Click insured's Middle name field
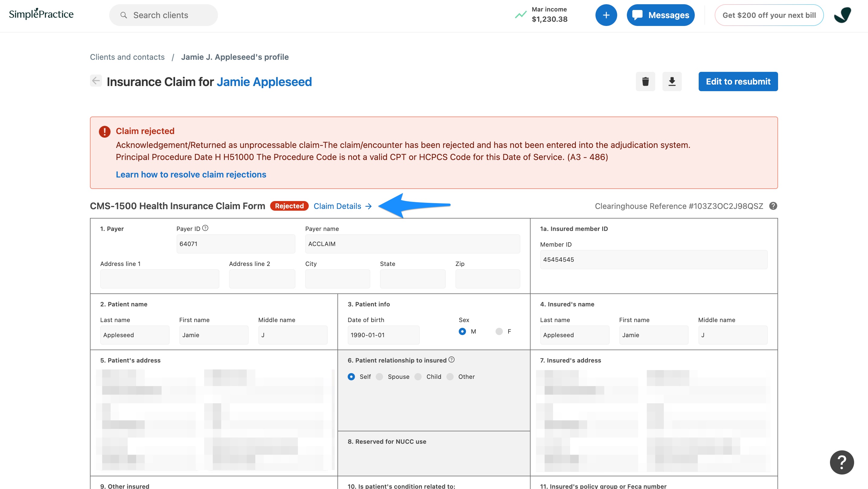The image size is (868, 489). (733, 335)
